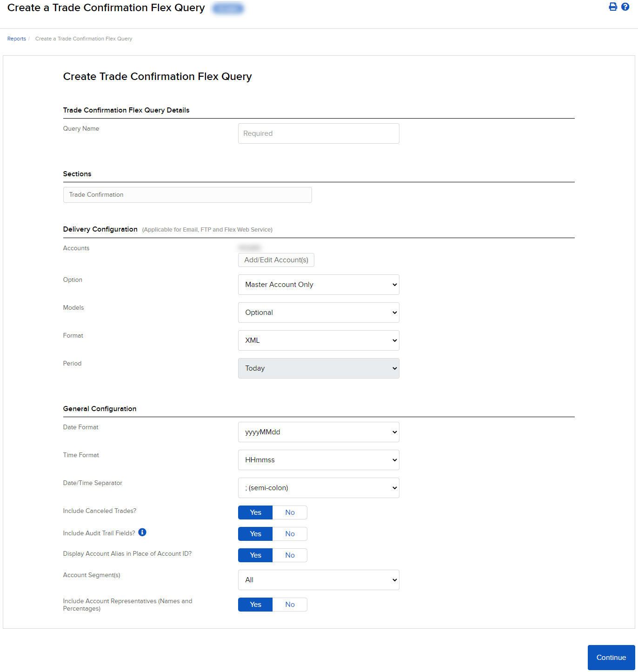
Task: Click inside the Query Name field
Action: pyautogui.click(x=318, y=133)
